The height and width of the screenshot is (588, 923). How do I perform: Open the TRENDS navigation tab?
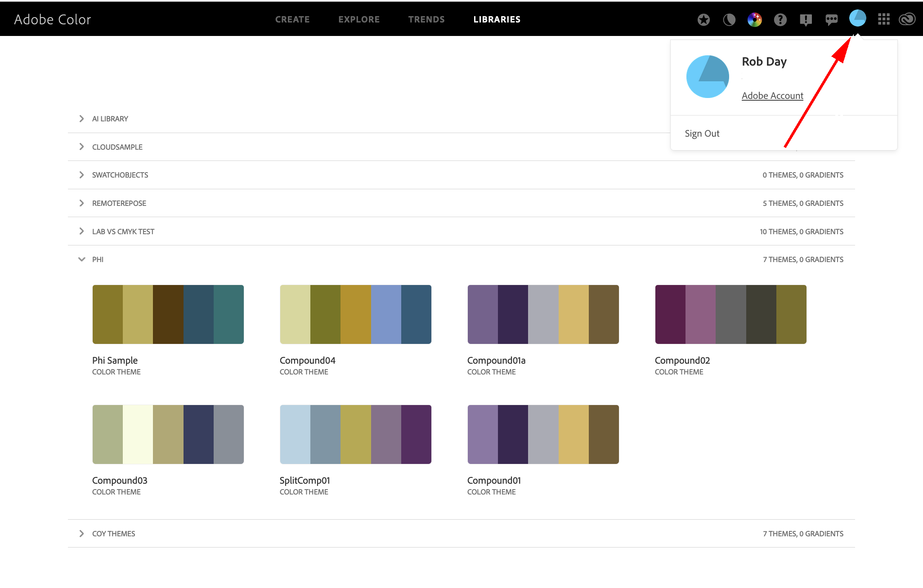pos(426,19)
